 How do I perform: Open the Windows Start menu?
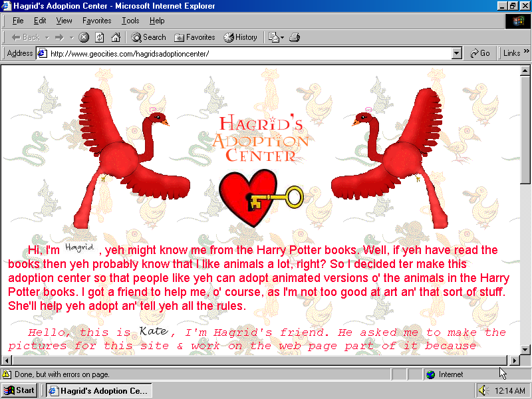click(x=19, y=390)
